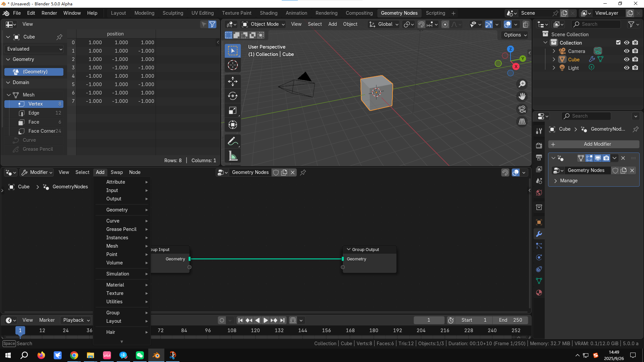The width and height of the screenshot is (644, 362).
Task: Click current frame marker in timeline
Action: point(20,330)
